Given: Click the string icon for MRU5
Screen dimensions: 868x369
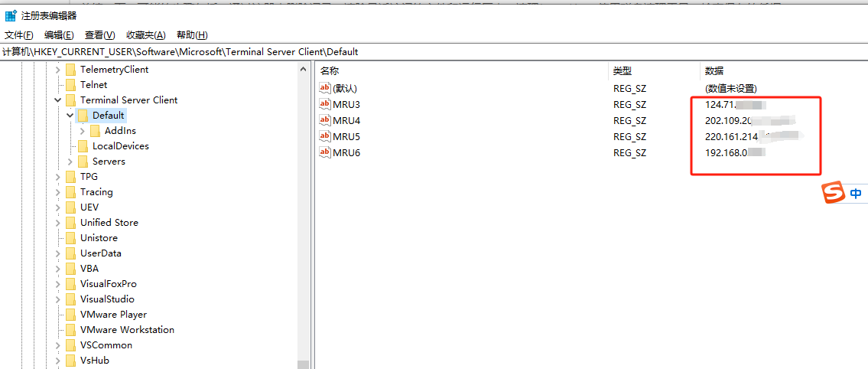Looking at the screenshot, I should pos(325,136).
